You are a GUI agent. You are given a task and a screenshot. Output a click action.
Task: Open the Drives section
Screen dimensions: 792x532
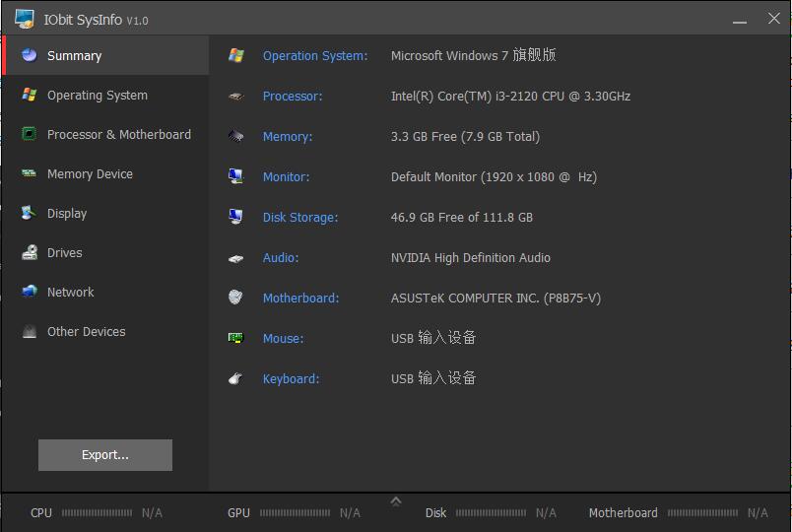(105, 252)
